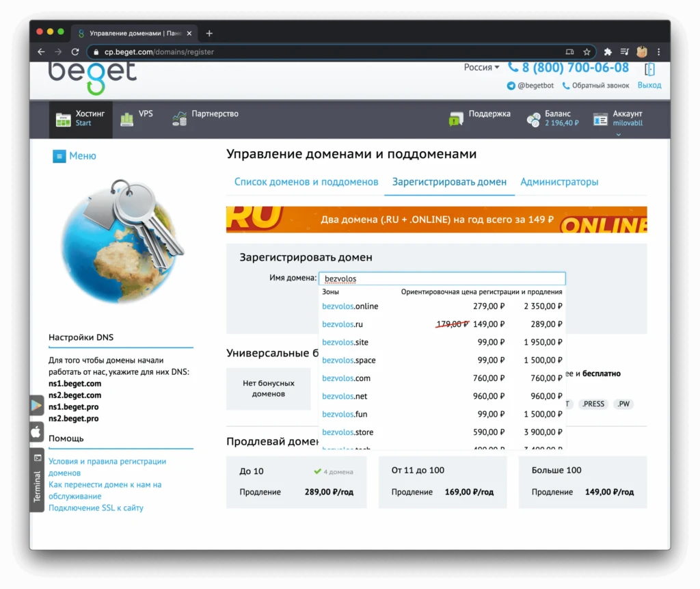
Task: Click the .PRESS zone tag
Action: [x=593, y=404]
